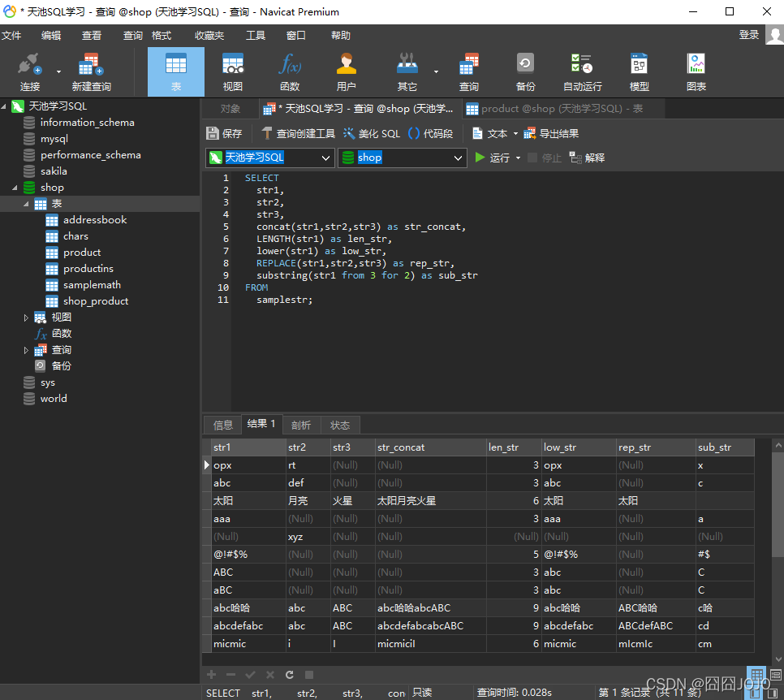Select the samplemath table in the tree
This screenshot has height=700, width=784.
coord(92,285)
